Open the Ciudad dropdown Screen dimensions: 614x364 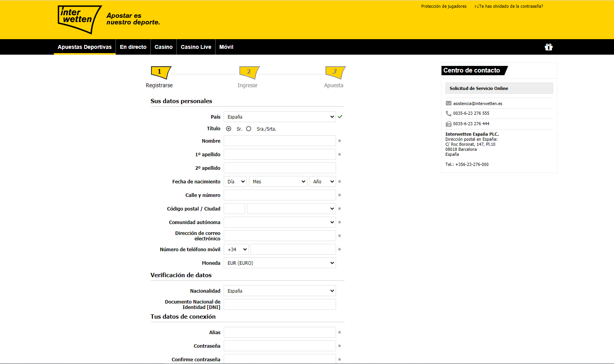coord(291,209)
